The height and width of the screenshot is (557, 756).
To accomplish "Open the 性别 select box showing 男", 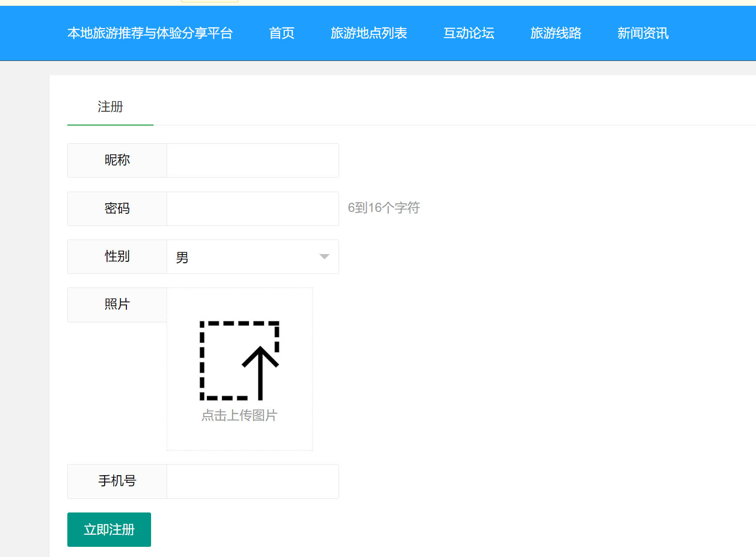I will [x=242, y=257].
